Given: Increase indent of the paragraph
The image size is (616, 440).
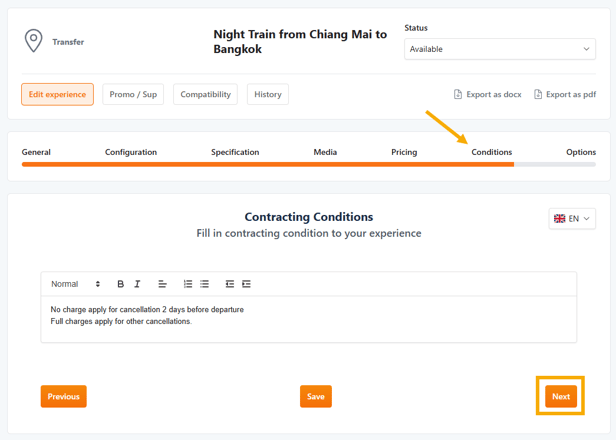Looking at the screenshot, I should [247, 284].
